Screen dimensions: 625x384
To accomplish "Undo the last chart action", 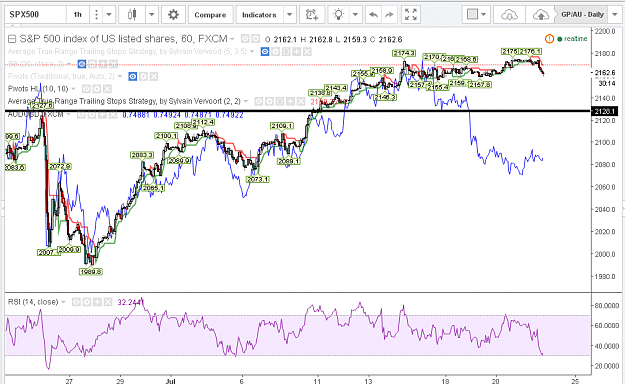I will tap(373, 15).
